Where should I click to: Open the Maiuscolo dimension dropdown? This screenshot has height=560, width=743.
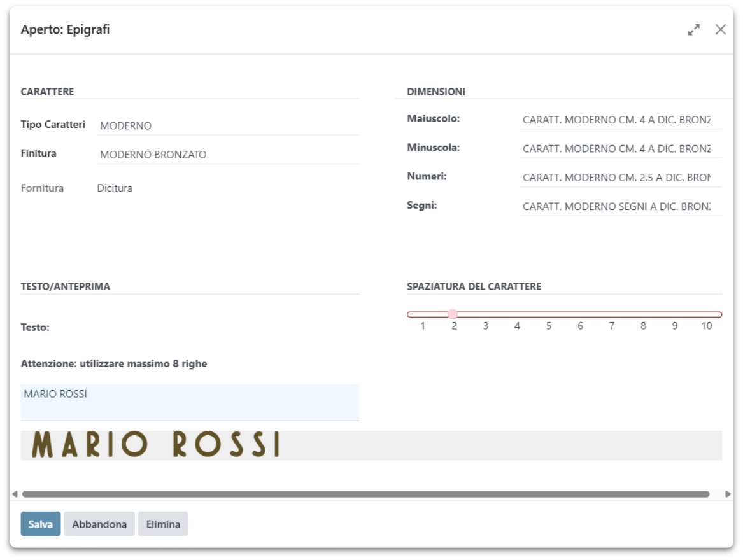tap(619, 120)
